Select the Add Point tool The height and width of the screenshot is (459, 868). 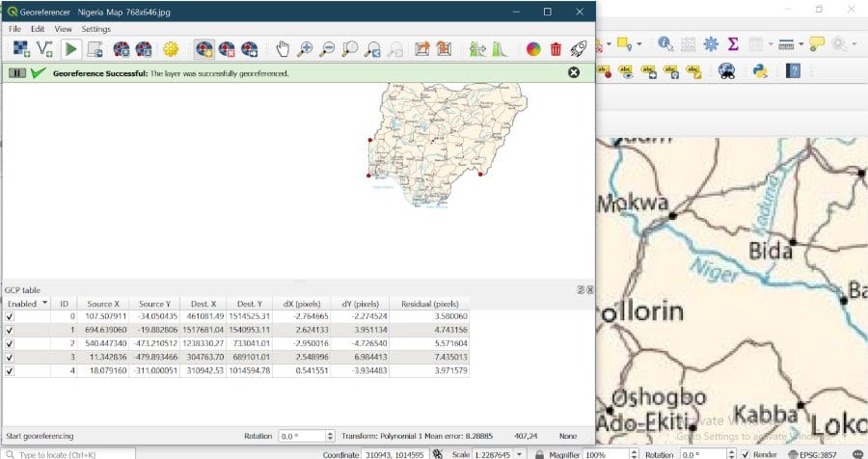pos(203,48)
